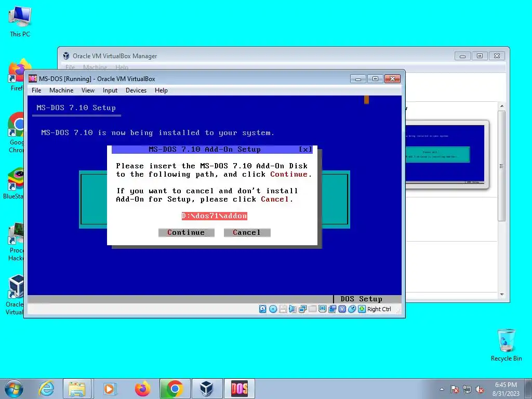Image resolution: width=532 pixels, height=399 pixels.
Task: Show hidden system tray icons
Action: (442, 389)
